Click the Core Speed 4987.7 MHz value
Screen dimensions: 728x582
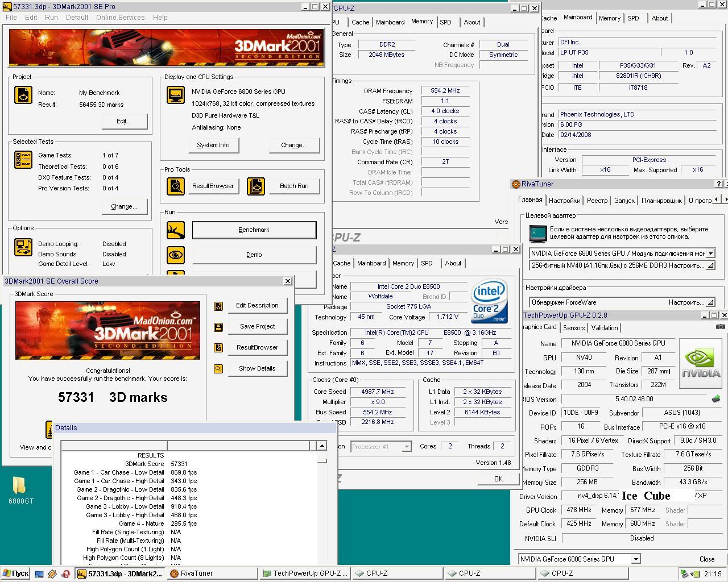378,392
